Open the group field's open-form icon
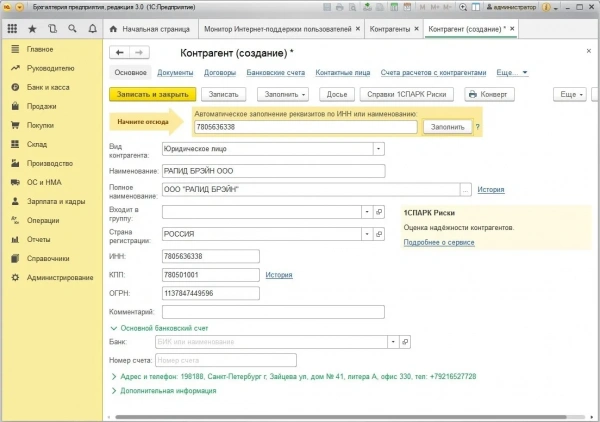This screenshot has width=600, height=422. click(x=379, y=212)
